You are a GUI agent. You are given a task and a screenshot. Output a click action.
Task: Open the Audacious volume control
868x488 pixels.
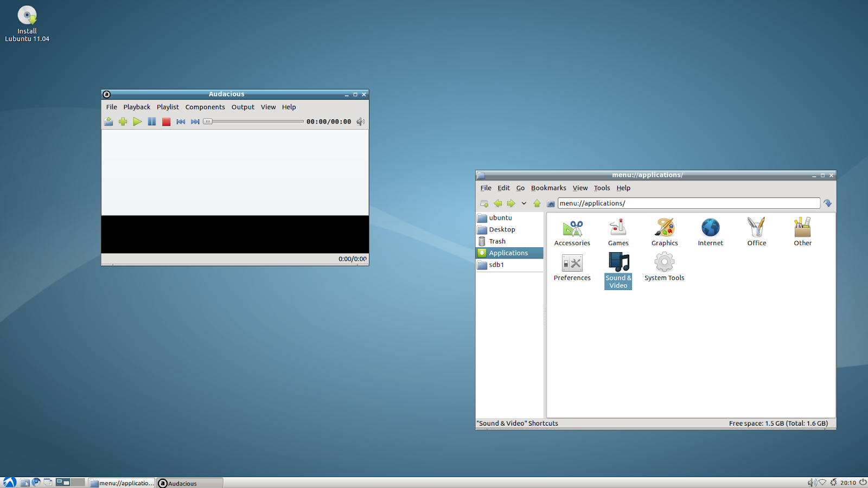pyautogui.click(x=361, y=121)
